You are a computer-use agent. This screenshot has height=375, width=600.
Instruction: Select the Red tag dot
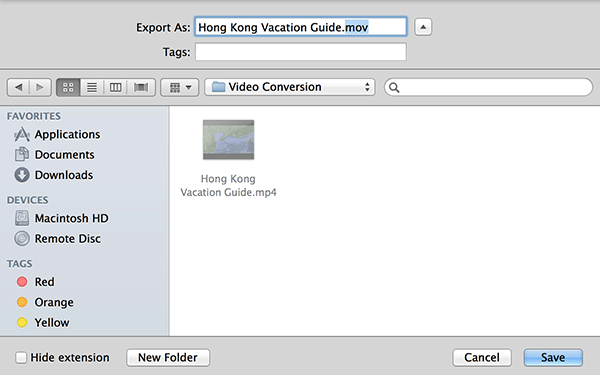pyautogui.click(x=22, y=282)
